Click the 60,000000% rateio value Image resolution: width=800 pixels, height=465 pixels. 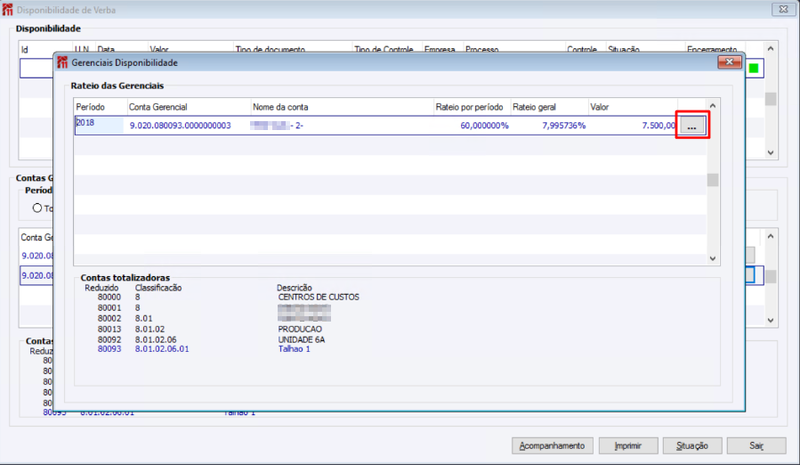(484, 126)
